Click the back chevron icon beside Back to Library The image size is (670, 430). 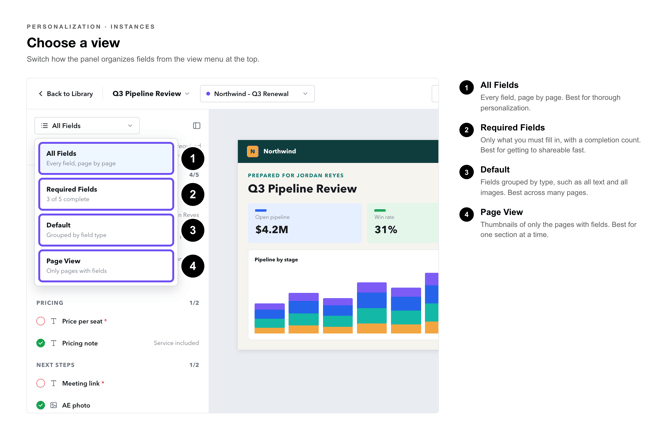click(x=41, y=94)
